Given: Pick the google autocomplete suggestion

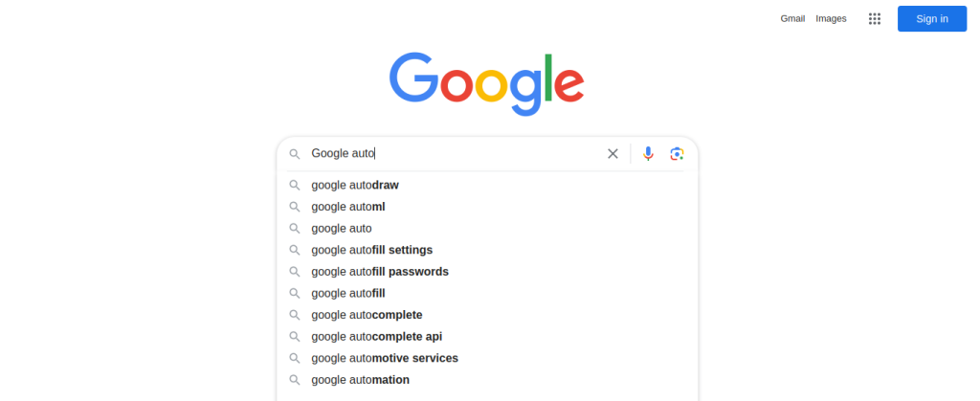Looking at the screenshot, I should (487, 315).
